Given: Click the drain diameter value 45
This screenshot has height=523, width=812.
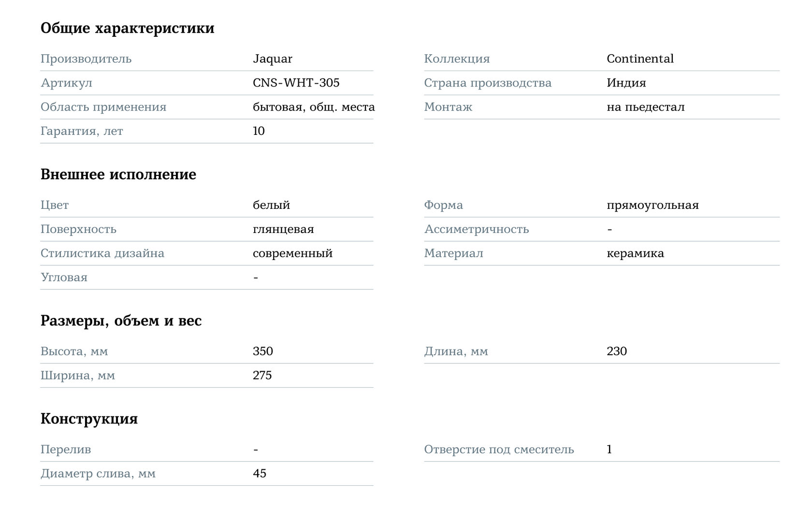Looking at the screenshot, I should pyautogui.click(x=260, y=474).
